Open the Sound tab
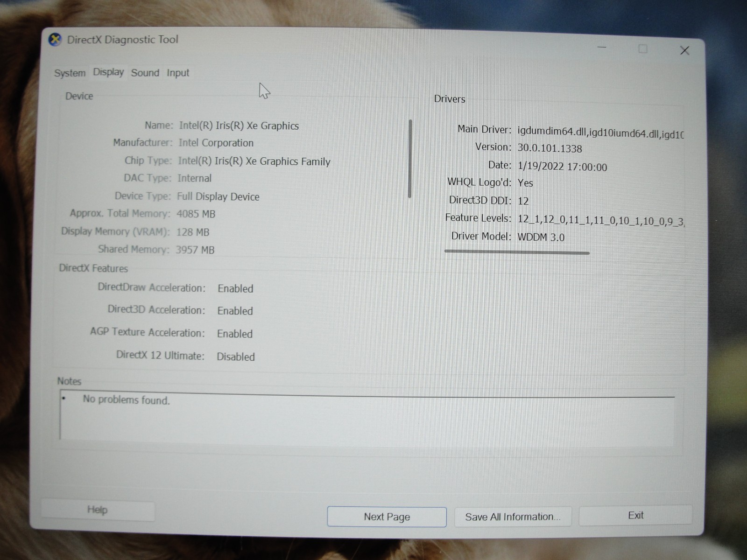 pyautogui.click(x=145, y=73)
